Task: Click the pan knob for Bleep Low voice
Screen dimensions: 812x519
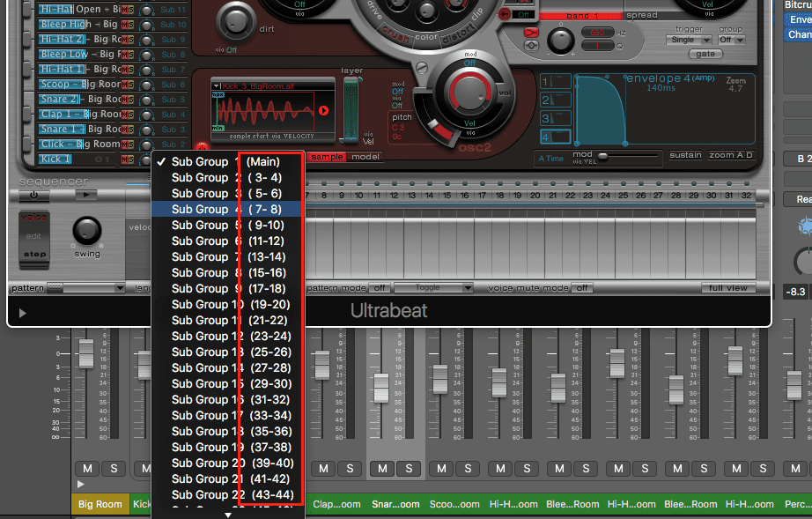Action: coord(147,55)
